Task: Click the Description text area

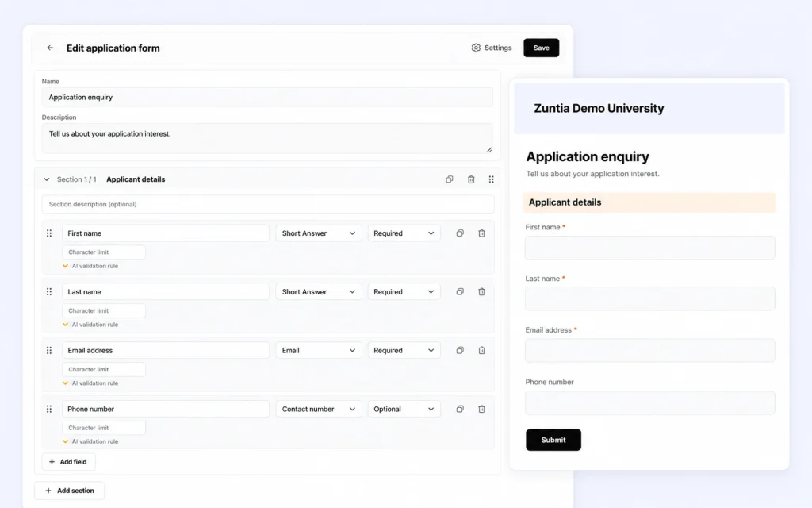Action: coord(267,138)
